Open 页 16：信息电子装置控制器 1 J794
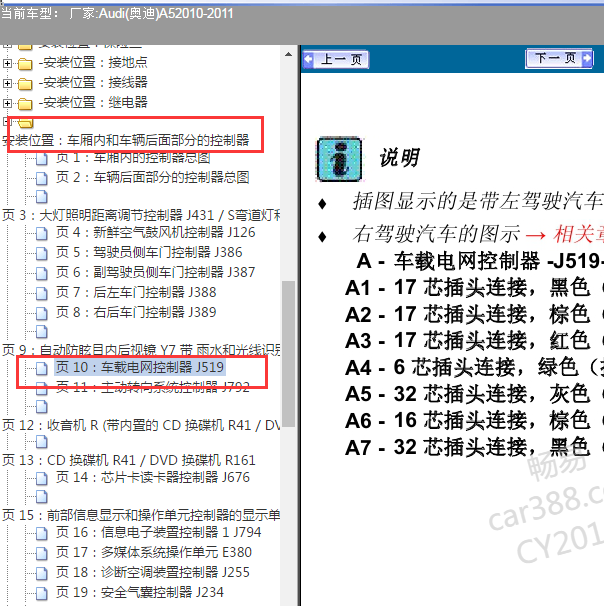The image size is (604, 606). point(158,532)
